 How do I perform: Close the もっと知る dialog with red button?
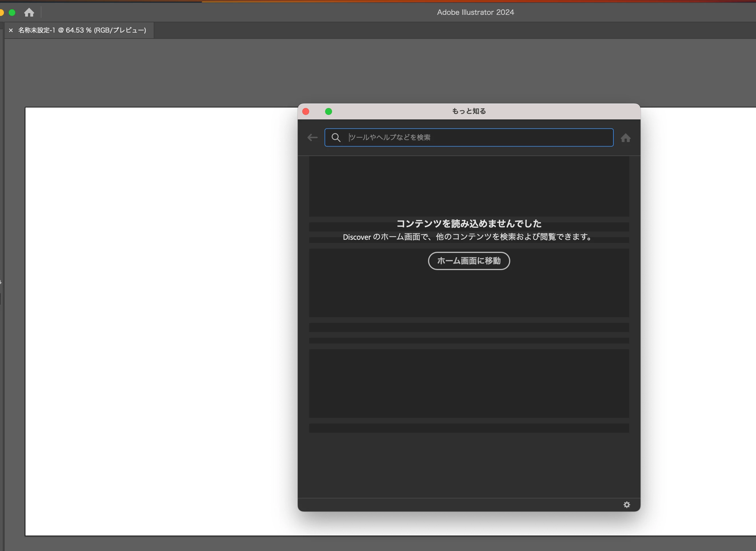(x=305, y=111)
